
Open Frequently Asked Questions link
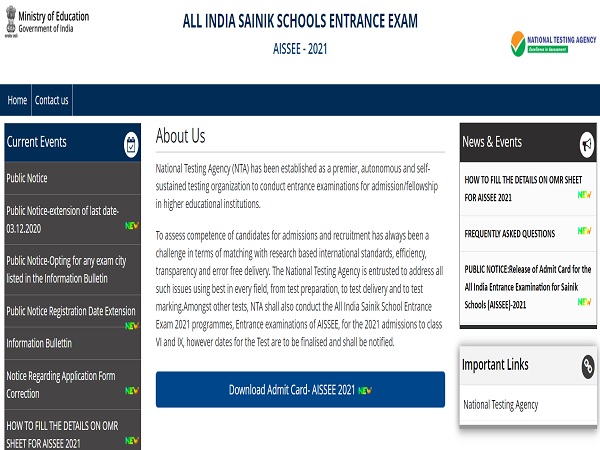[x=510, y=233]
